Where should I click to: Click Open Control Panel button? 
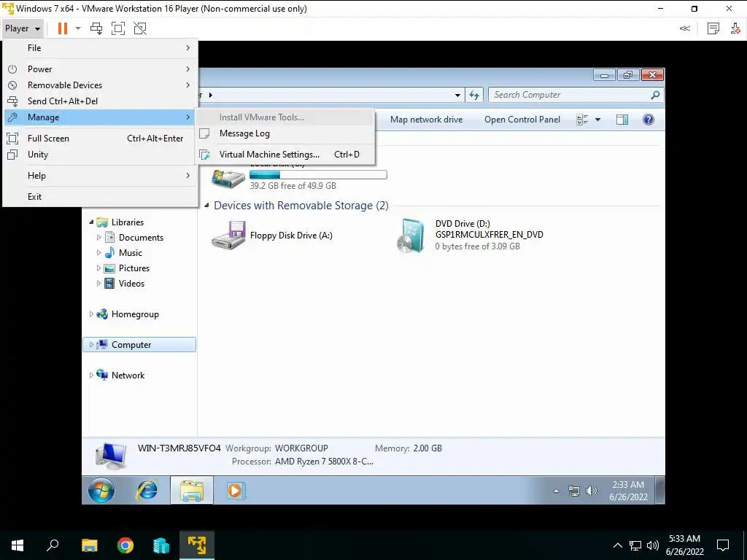pos(522,120)
